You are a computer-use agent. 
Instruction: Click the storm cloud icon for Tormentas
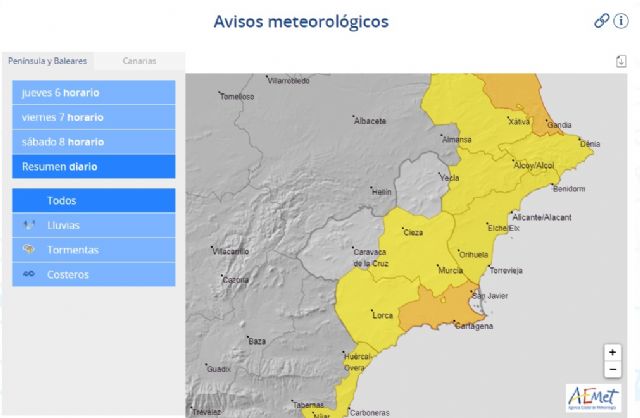coord(28,249)
